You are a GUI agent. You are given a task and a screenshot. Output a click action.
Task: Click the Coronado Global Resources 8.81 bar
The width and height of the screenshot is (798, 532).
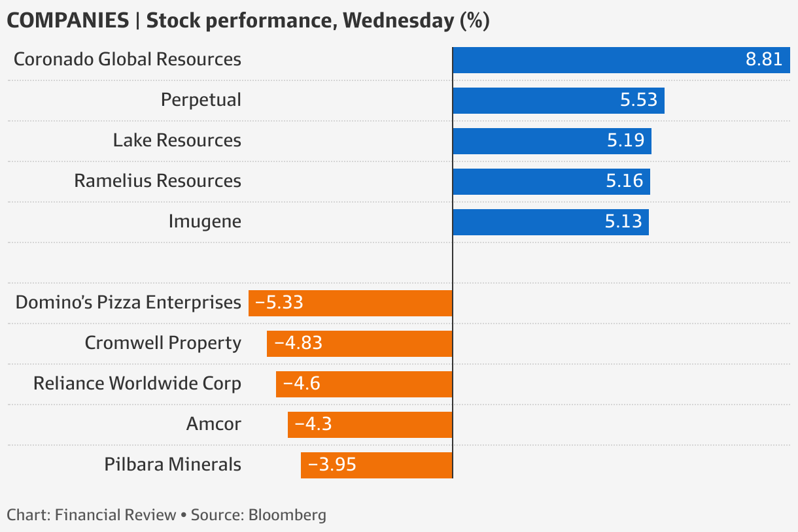(621, 59)
